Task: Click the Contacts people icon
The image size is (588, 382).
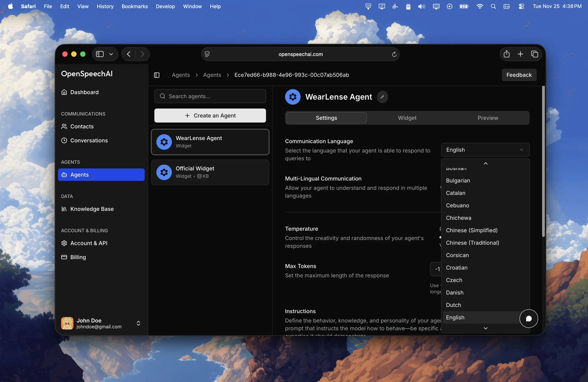Action: click(64, 126)
